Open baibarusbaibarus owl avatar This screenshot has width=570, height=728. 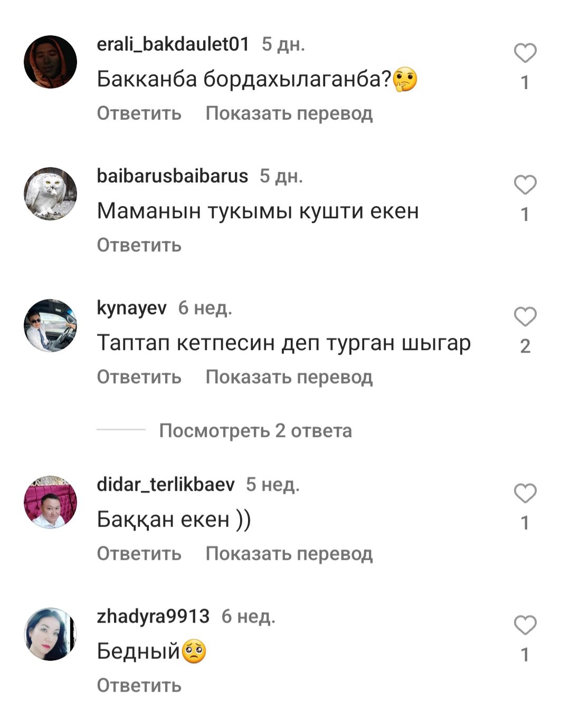point(51,194)
